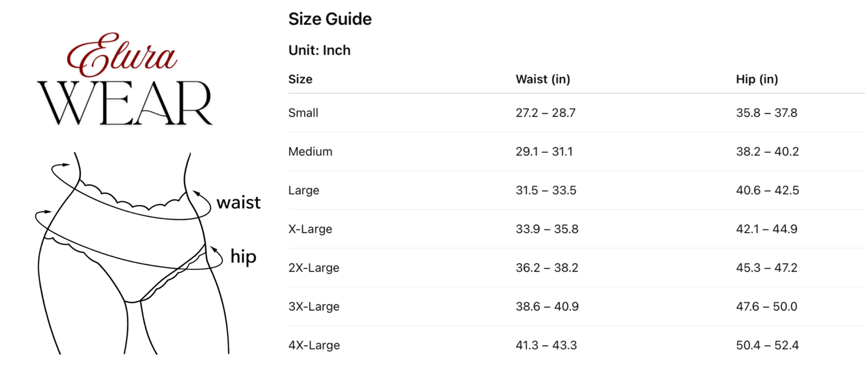Select the Medium size row label
Image resolution: width=868 pixels, height=375 pixels.
(310, 151)
